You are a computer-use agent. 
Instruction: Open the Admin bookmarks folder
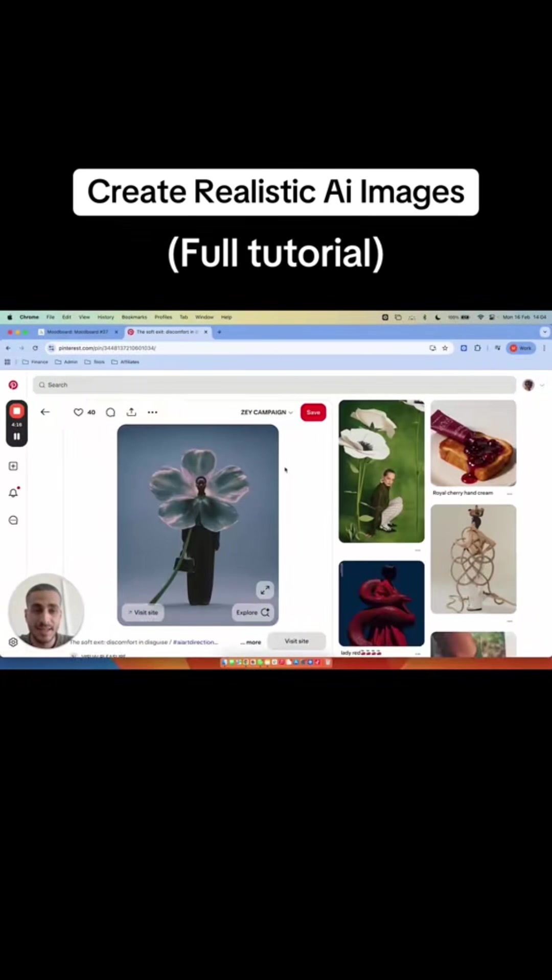click(66, 362)
